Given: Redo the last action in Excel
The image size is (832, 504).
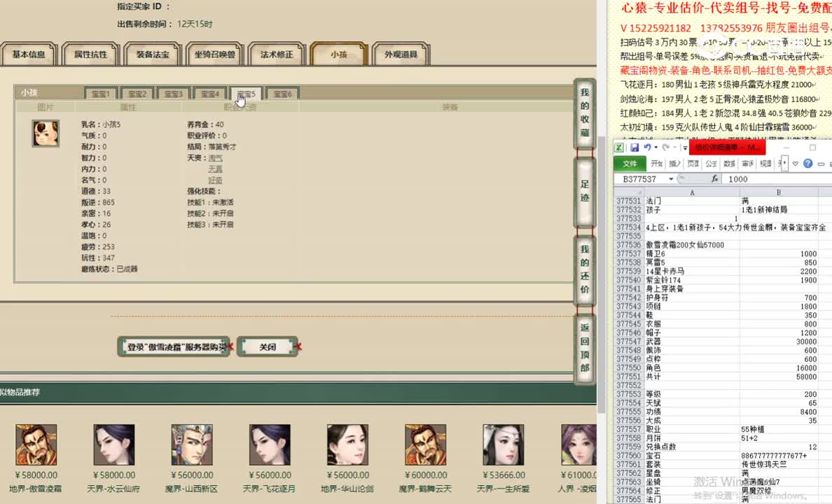Looking at the screenshot, I should (x=666, y=148).
